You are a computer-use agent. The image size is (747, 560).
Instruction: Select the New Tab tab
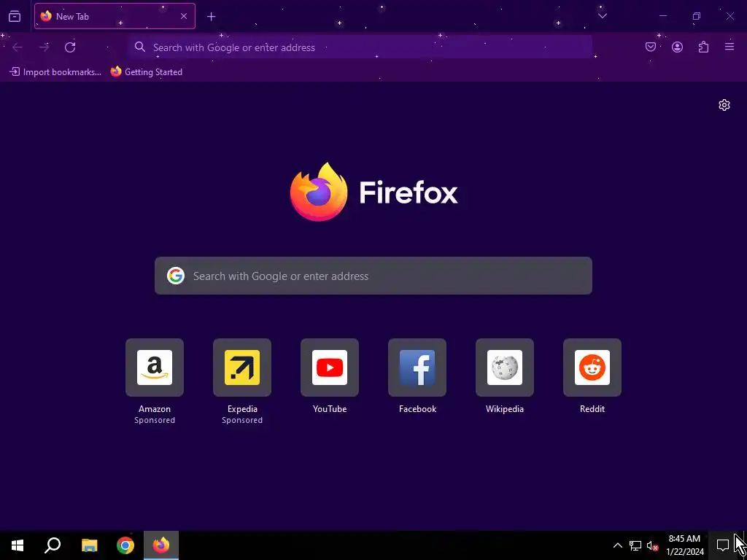(x=115, y=16)
